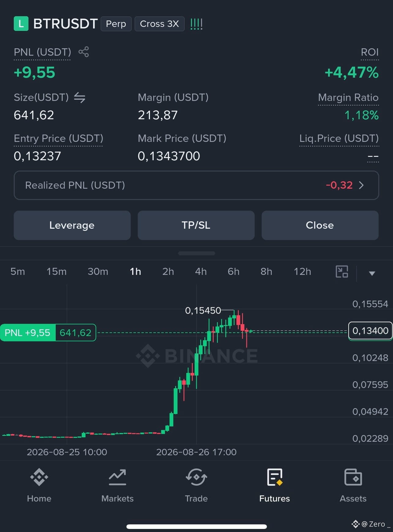This screenshot has height=532, width=393.
Task: Select the 5m chart interval
Action: tap(18, 272)
